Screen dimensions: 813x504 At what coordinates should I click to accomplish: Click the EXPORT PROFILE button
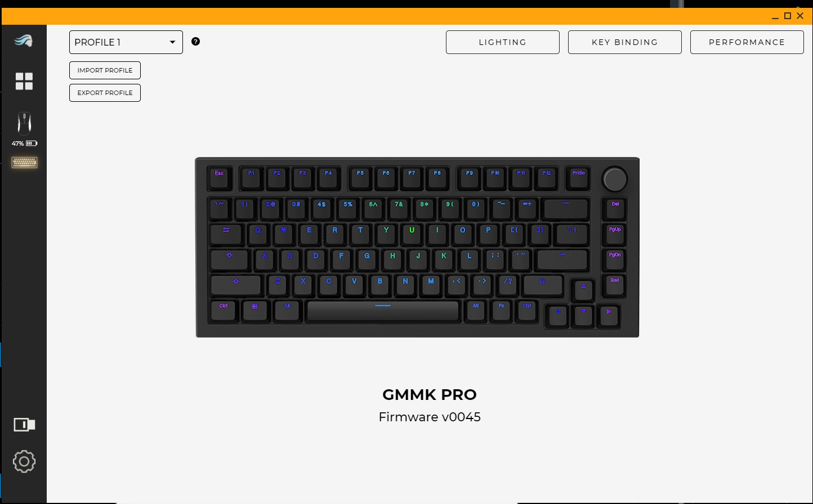[105, 93]
